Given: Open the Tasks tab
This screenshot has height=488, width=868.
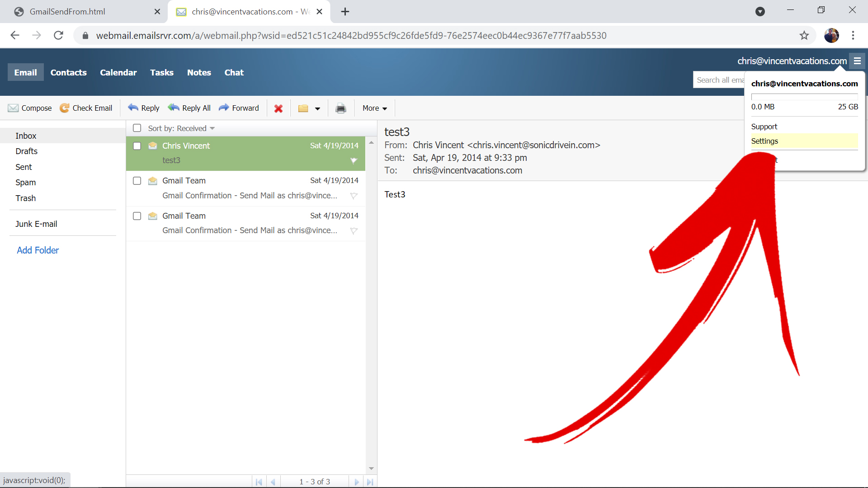Looking at the screenshot, I should (x=162, y=72).
